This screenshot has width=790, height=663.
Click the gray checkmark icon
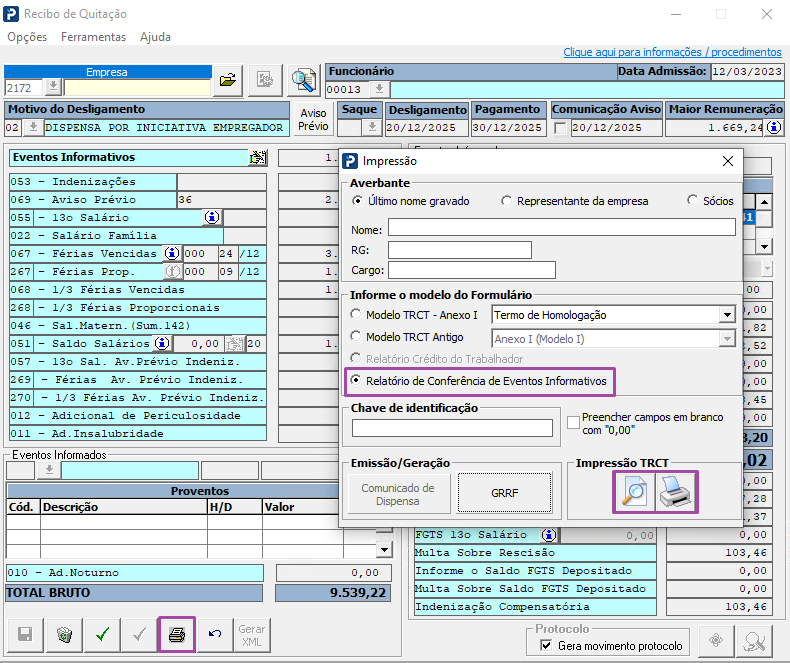(140, 634)
